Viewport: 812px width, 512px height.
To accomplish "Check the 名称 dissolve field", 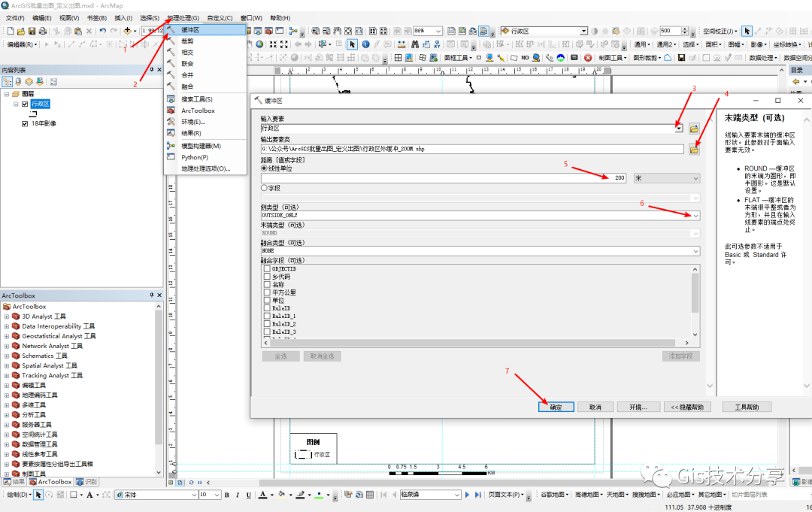I will coord(267,285).
